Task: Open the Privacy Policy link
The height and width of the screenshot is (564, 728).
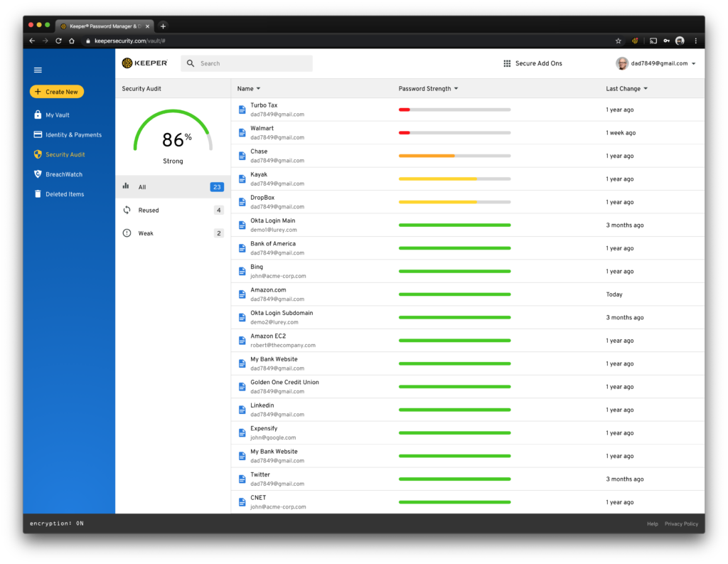Action: (x=681, y=523)
